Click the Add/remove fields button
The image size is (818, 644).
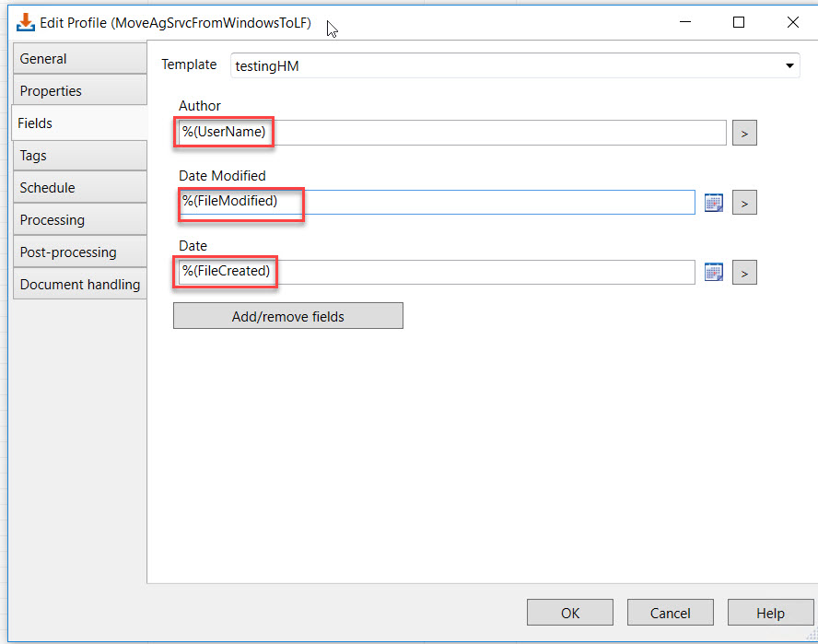(x=288, y=316)
